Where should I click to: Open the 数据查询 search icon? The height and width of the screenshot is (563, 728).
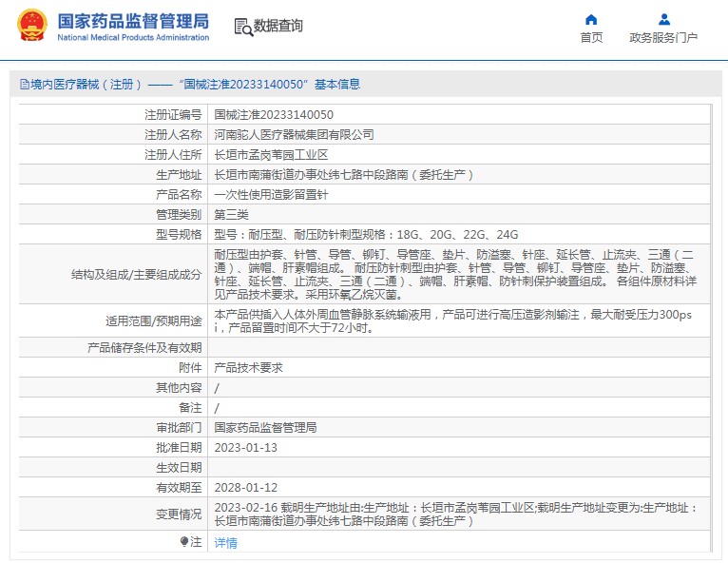pyautogui.click(x=243, y=27)
